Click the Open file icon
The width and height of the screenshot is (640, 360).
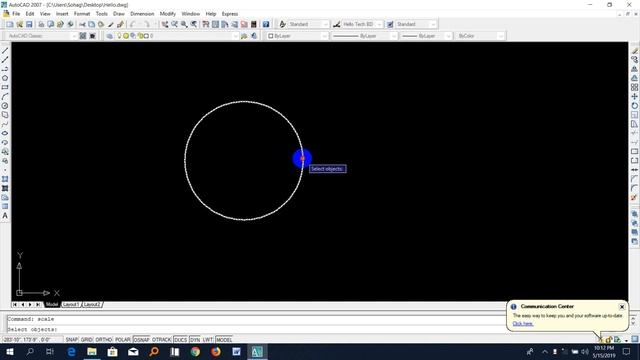point(20,24)
